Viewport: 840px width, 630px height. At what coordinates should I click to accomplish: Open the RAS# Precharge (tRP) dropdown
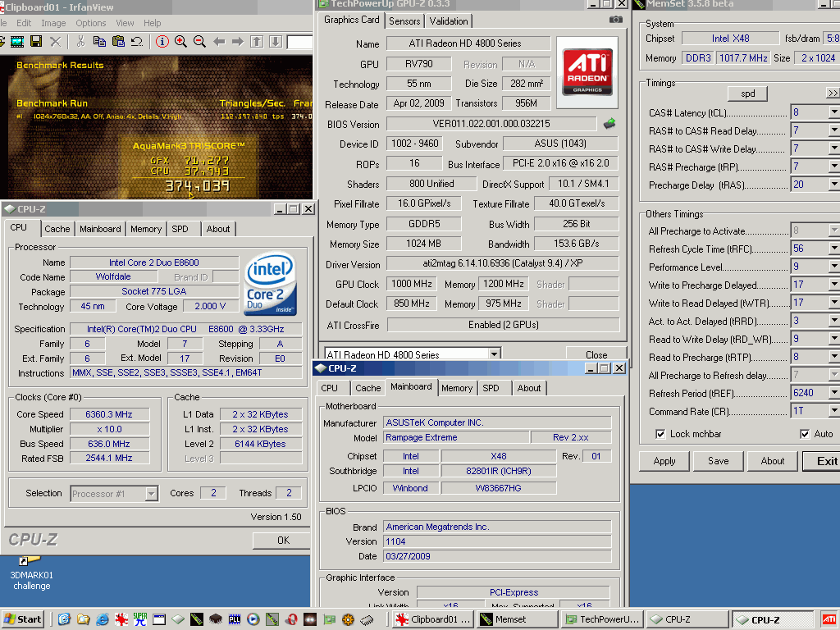(833, 167)
